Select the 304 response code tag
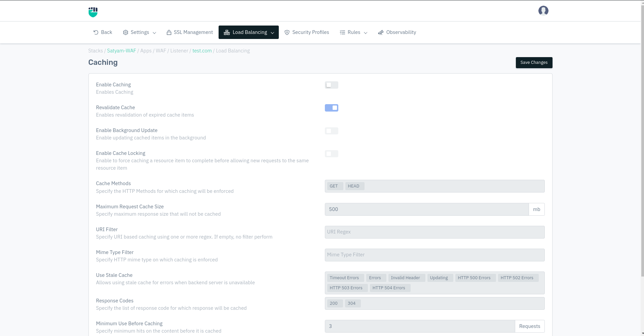 (x=353, y=303)
